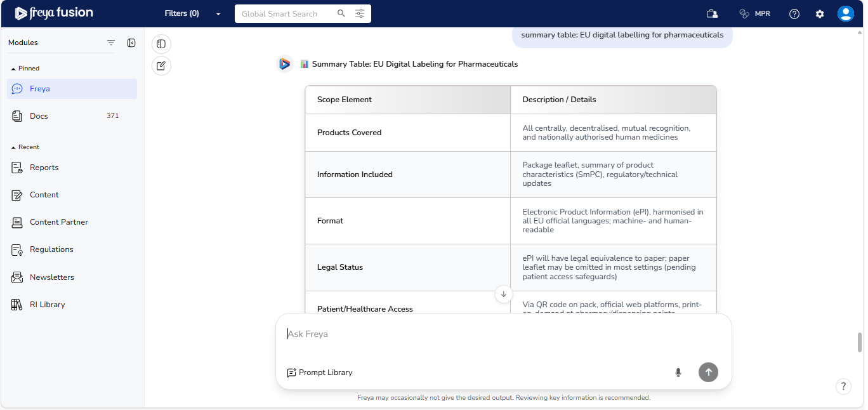This screenshot has height=410, width=868.
Task: Open the Filters (0) dropdown
Action: 192,13
